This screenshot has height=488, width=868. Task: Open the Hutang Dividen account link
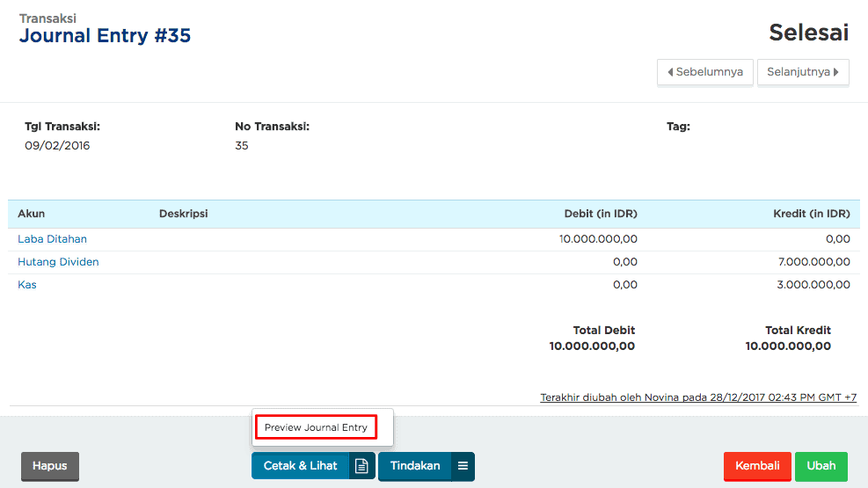[x=58, y=262]
